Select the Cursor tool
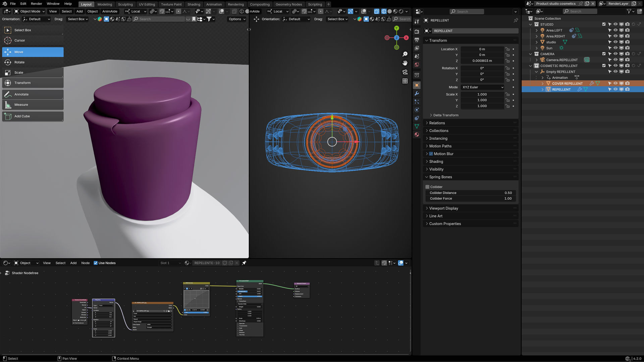The image size is (644, 362). pyautogui.click(x=33, y=41)
